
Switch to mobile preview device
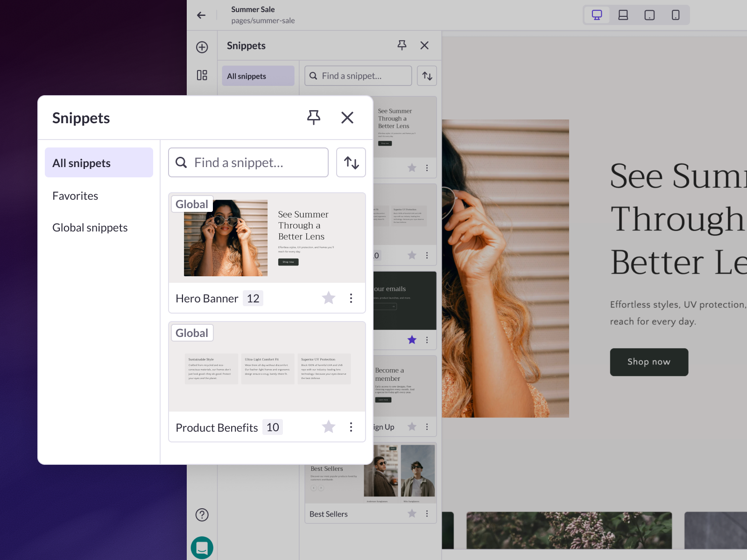click(x=676, y=15)
